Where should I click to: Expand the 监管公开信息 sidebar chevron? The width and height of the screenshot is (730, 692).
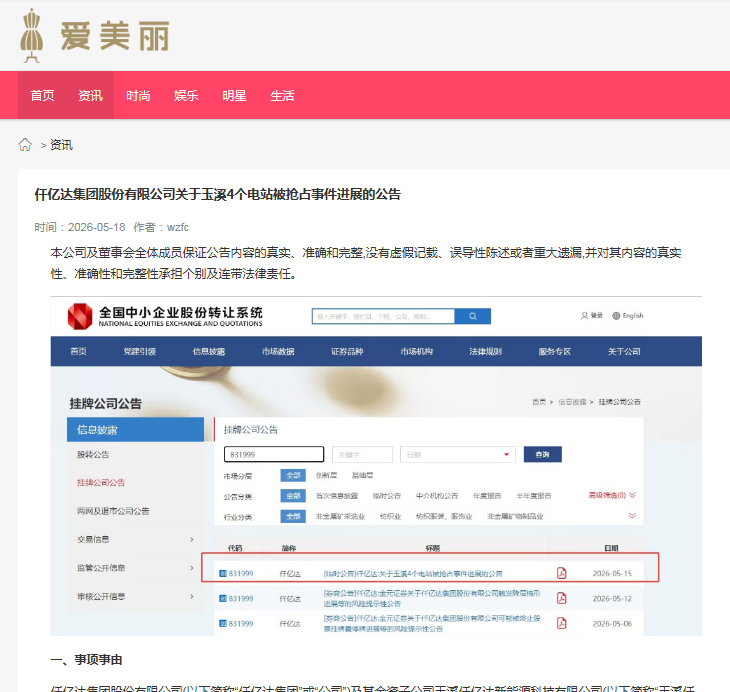[x=191, y=568]
